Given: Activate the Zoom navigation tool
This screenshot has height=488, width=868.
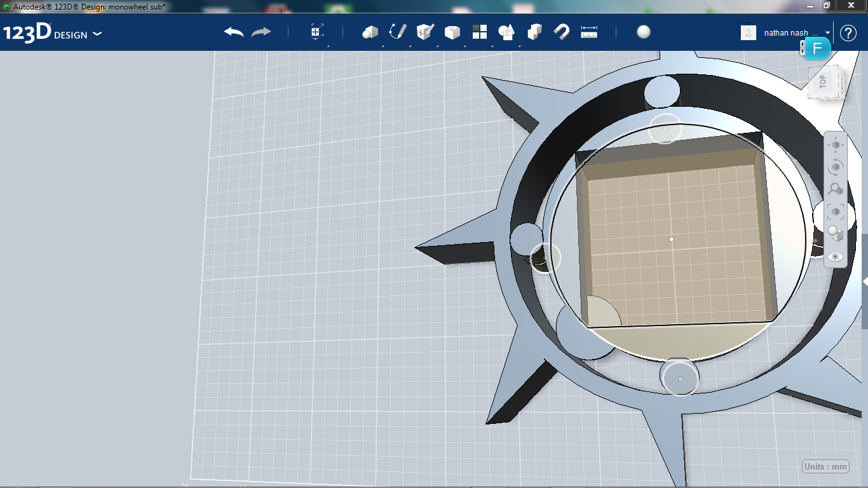Looking at the screenshot, I should [x=836, y=189].
